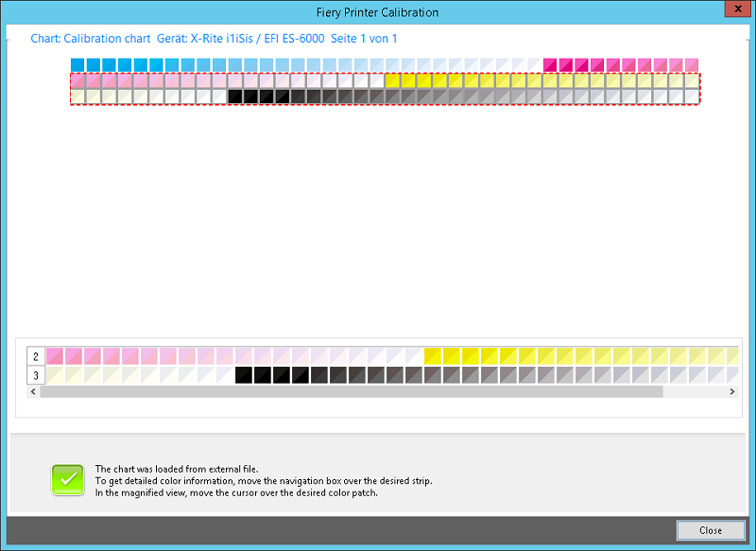
Task: Click the green checkmark status icon
Action: pos(67,480)
